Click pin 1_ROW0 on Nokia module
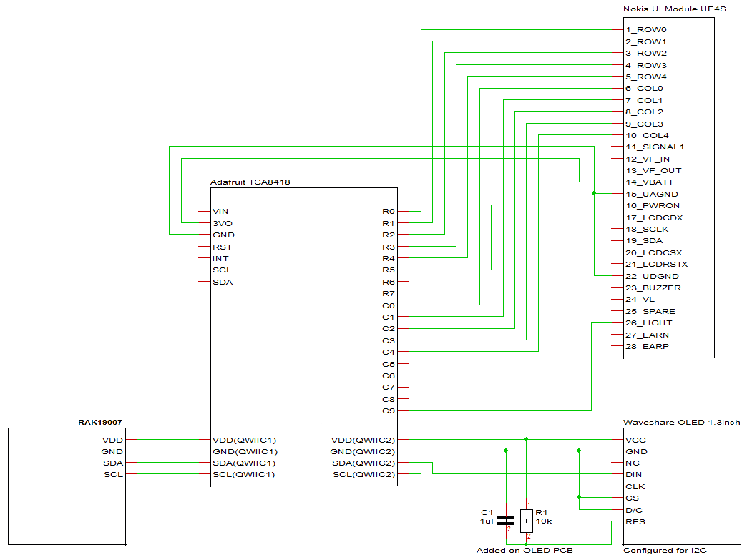This screenshot has height=560, width=752. (645, 30)
